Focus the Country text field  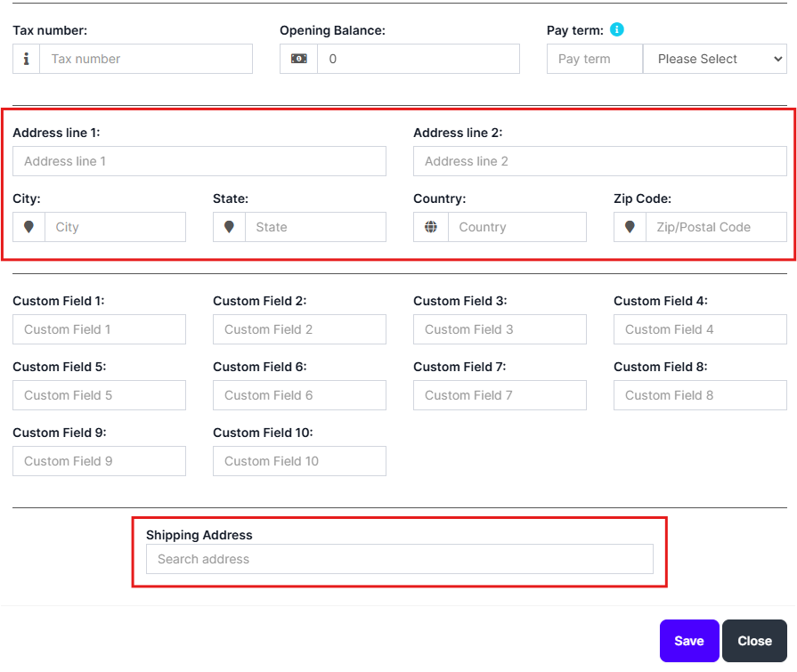point(516,227)
